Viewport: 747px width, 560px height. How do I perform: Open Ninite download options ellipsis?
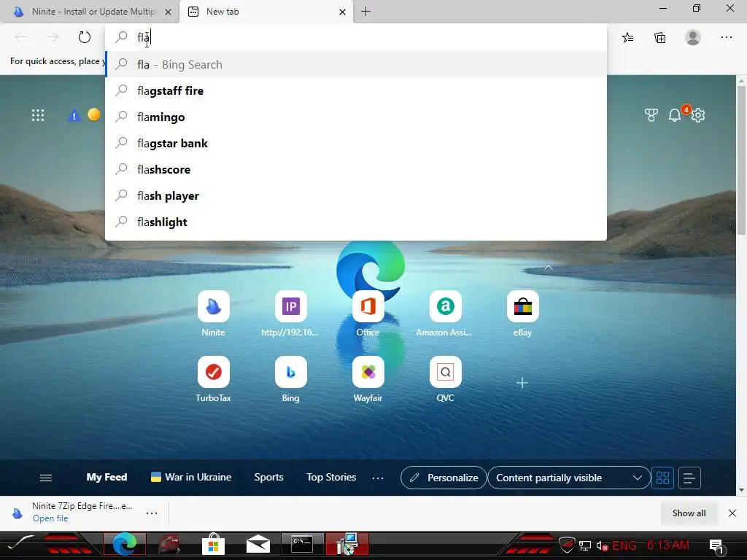pos(152,513)
